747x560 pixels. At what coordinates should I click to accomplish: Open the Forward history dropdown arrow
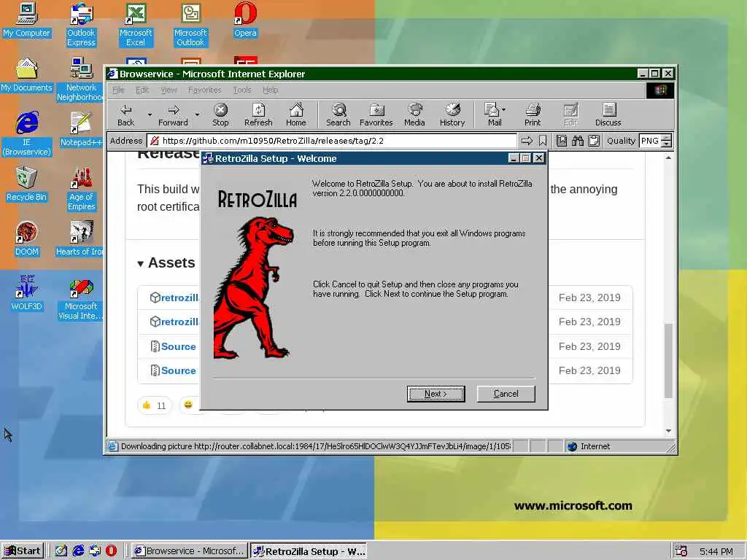197,114
